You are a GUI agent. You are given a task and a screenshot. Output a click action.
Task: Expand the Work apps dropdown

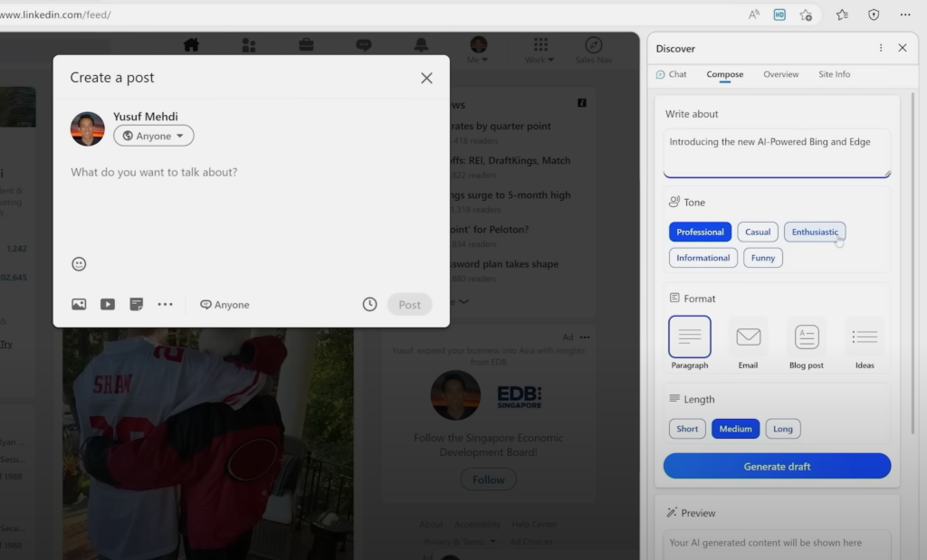(x=540, y=50)
